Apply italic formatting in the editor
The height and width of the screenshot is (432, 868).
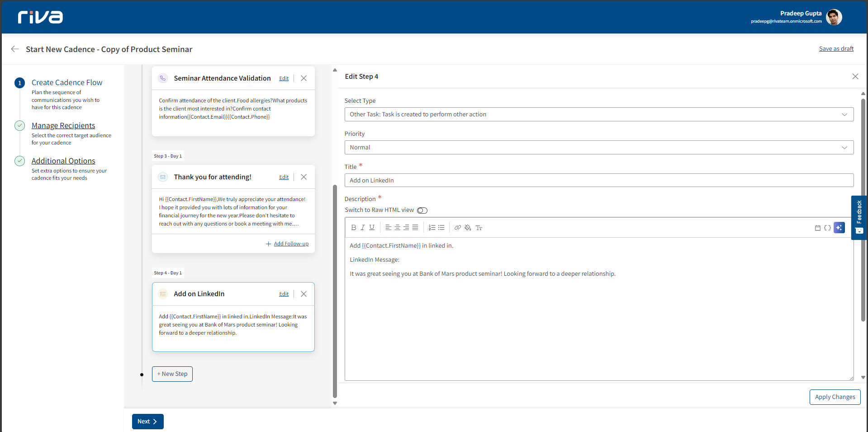363,228
